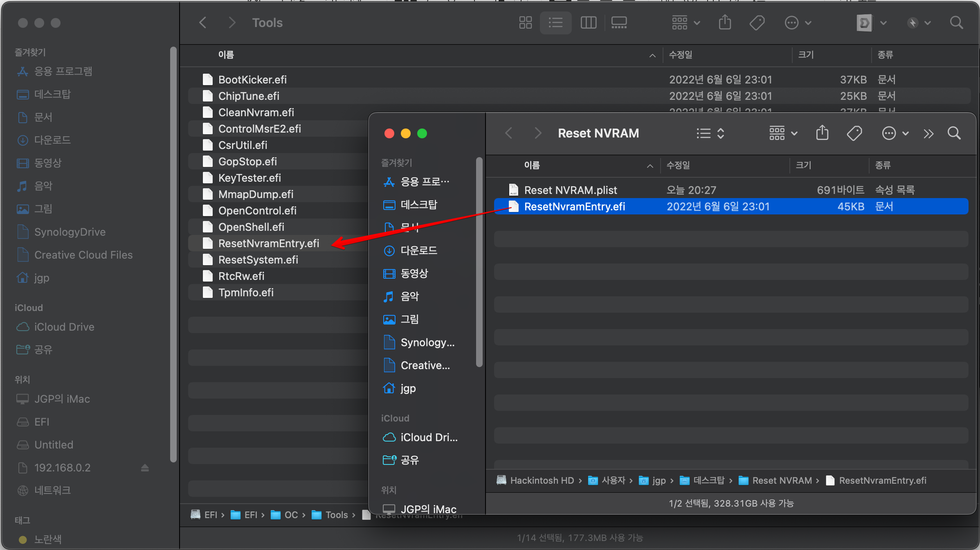Click Share icon in Reset NVRAM window
This screenshot has width=980, height=550.
tap(822, 133)
